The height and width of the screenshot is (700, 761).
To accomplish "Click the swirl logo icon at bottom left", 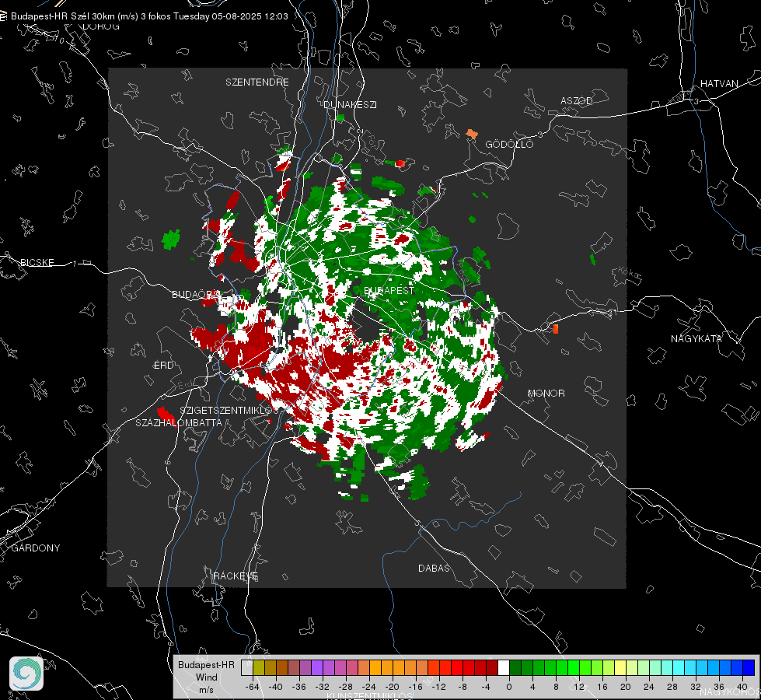I will 26,674.
